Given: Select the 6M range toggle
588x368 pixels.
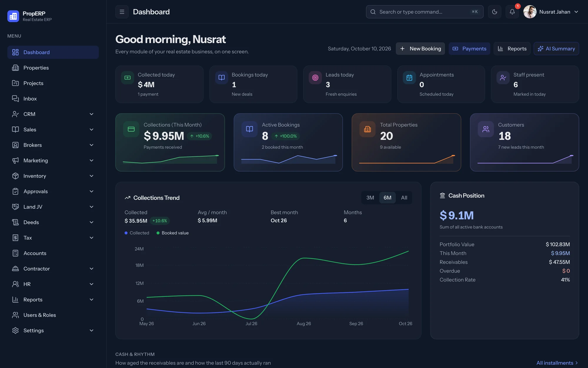Looking at the screenshot, I should pyautogui.click(x=387, y=198).
